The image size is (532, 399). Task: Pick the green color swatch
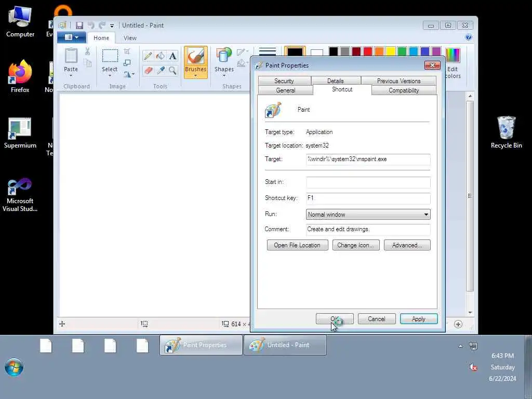(x=402, y=51)
